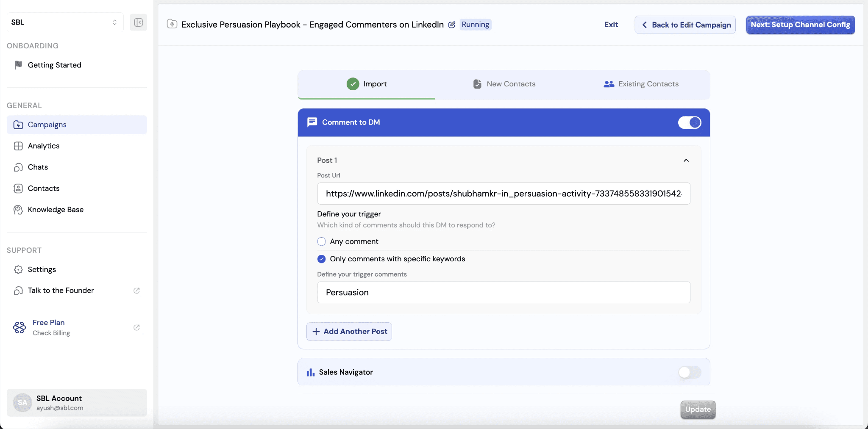Click the Back to Edit Campaign button
The image size is (868, 429).
(685, 25)
